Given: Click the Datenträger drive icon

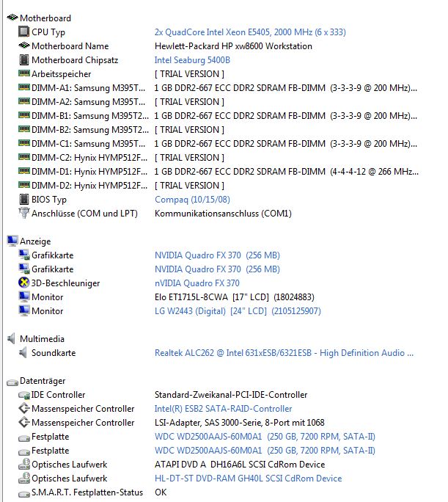Looking at the screenshot, I should click(12, 382).
